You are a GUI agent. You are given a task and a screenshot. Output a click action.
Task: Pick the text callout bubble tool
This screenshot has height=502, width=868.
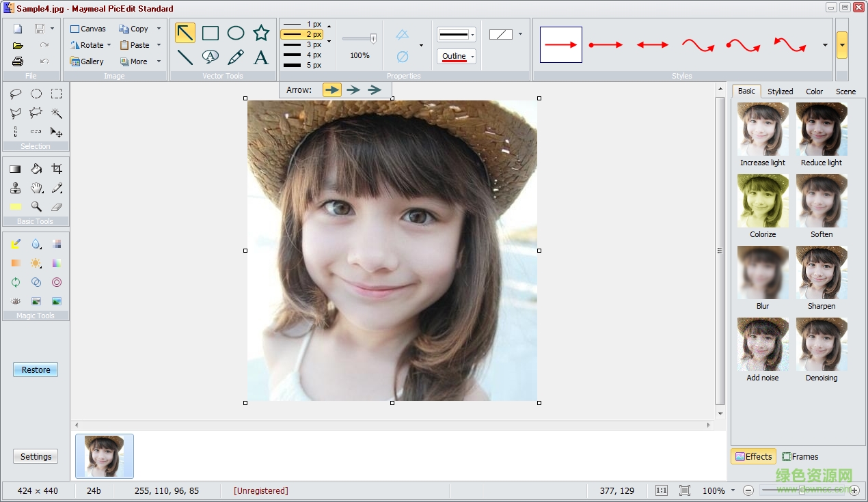tap(211, 57)
